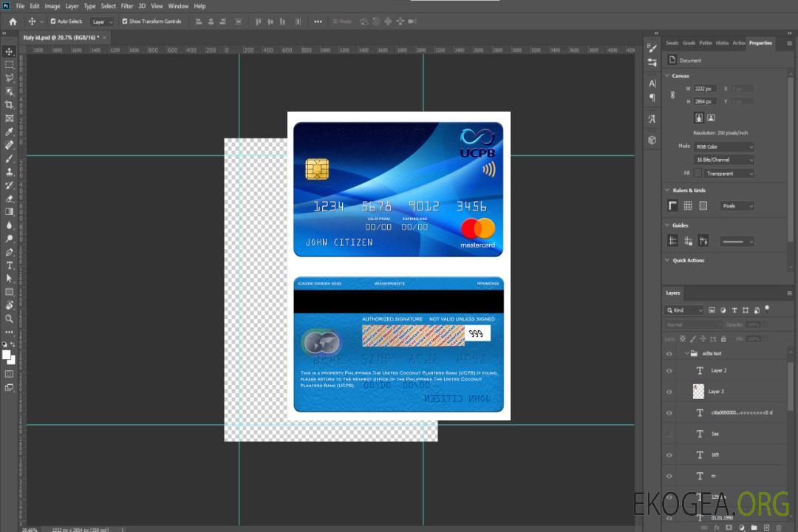Viewport: 798px width, 532px height.
Task: Collapse the 'edite text' layer group
Action: tap(686, 353)
